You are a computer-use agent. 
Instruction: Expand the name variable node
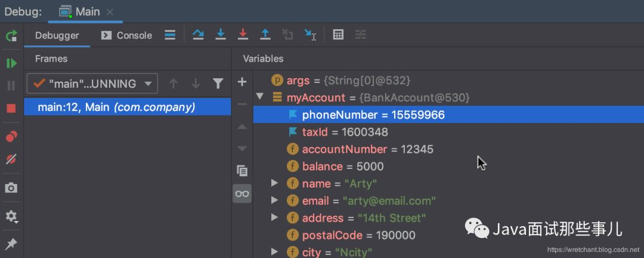(274, 183)
